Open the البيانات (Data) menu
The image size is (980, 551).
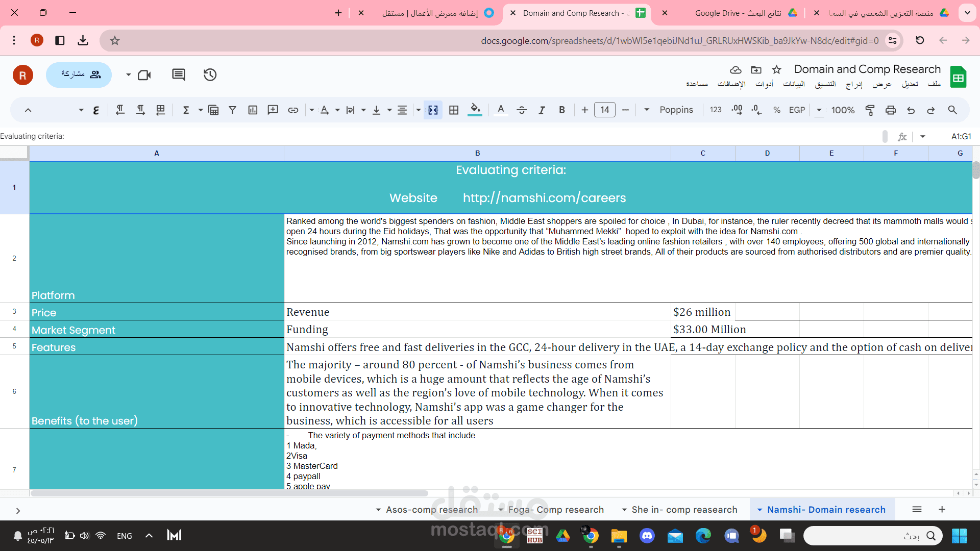794,84
